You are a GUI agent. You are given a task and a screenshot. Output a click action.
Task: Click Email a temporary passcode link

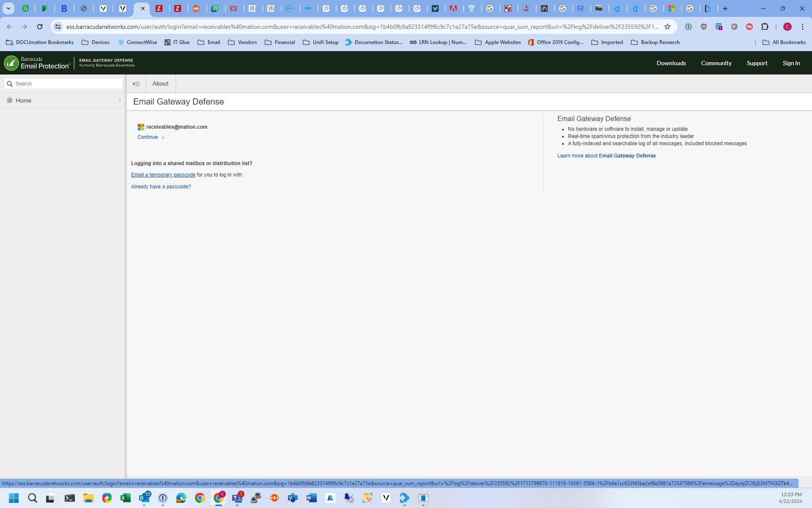click(x=163, y=175)
